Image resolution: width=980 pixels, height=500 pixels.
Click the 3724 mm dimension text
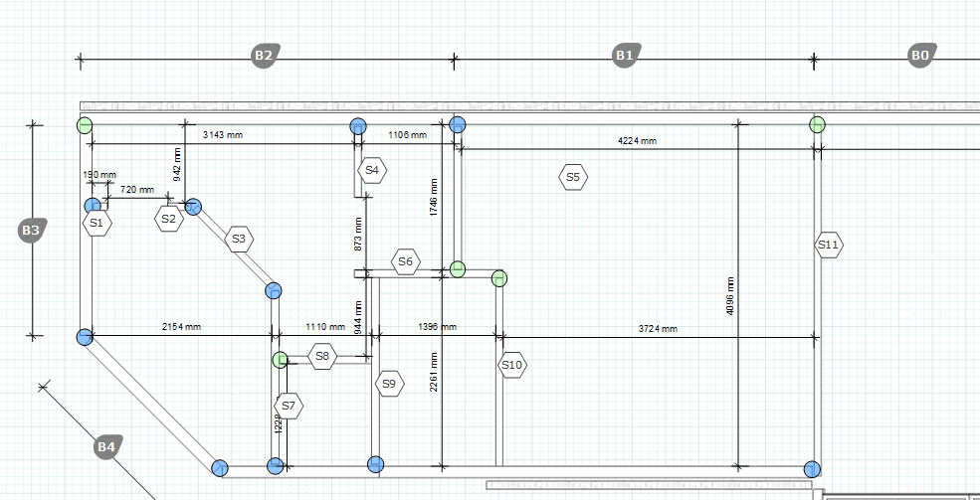[657, 328]
